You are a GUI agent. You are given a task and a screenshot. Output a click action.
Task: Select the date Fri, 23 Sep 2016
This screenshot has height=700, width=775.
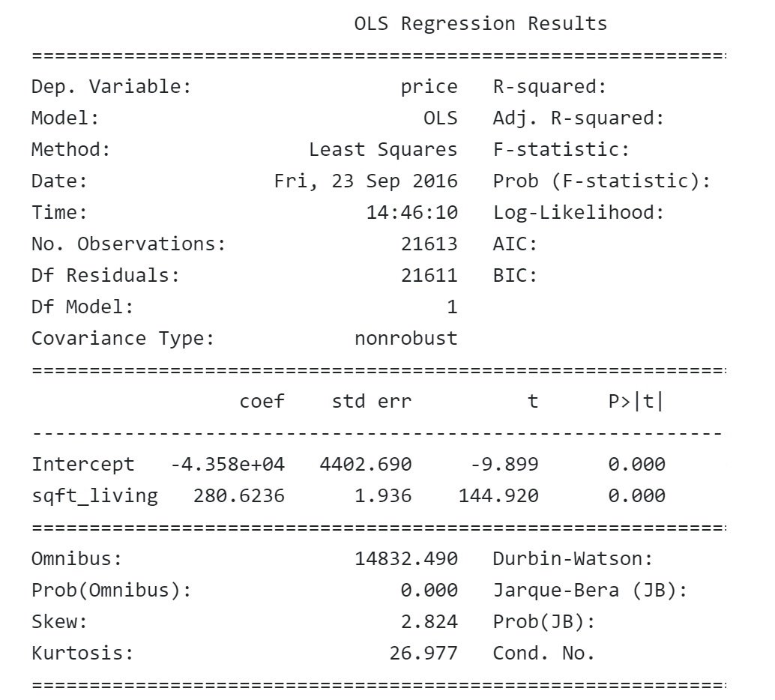(x=366, y=181)
